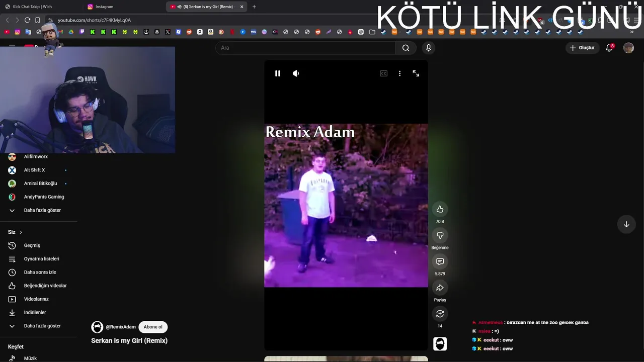Click the Serkan is my Girl (Remix) title
This screenshot has width=644, height=362.
click(x=129, y=340)
